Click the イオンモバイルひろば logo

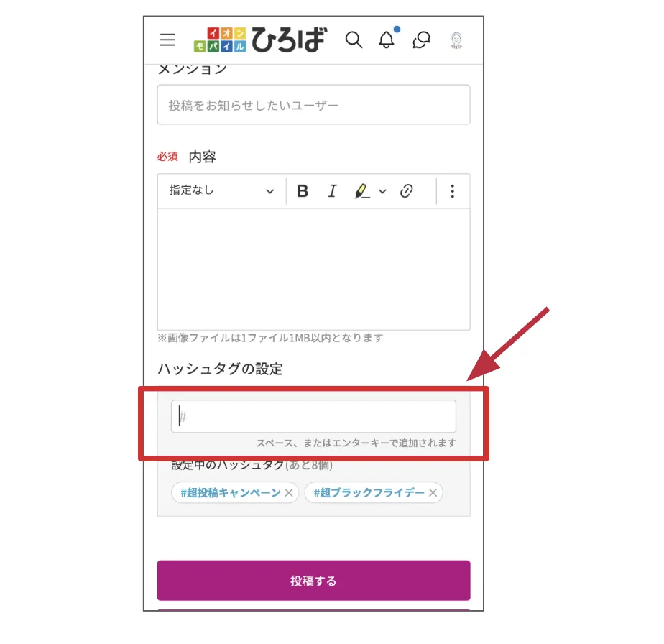(x=260, y=40)
